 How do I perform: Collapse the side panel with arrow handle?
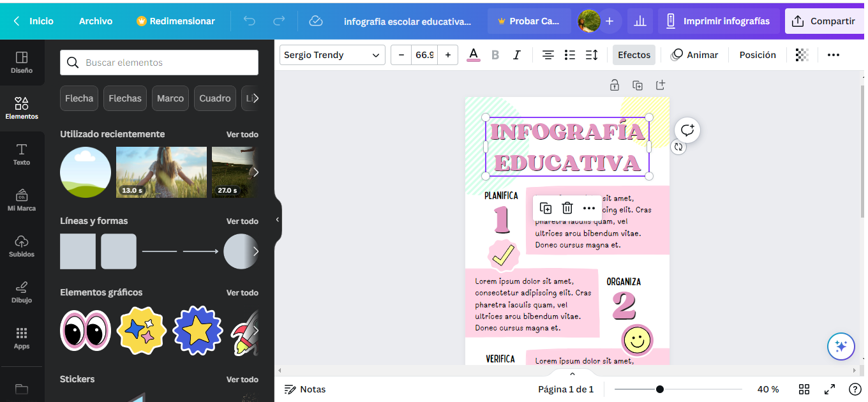(278, 220)
